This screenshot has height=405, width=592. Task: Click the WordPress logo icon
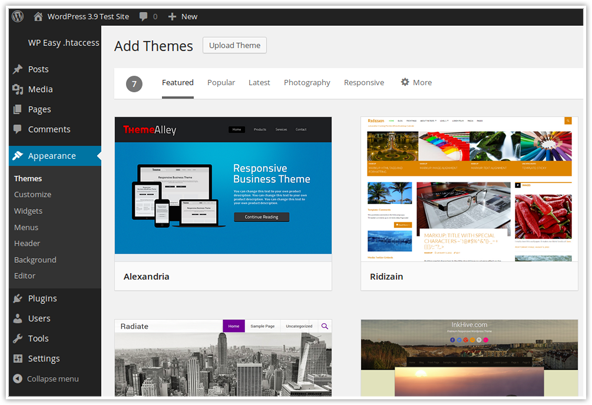click(17, 16)
